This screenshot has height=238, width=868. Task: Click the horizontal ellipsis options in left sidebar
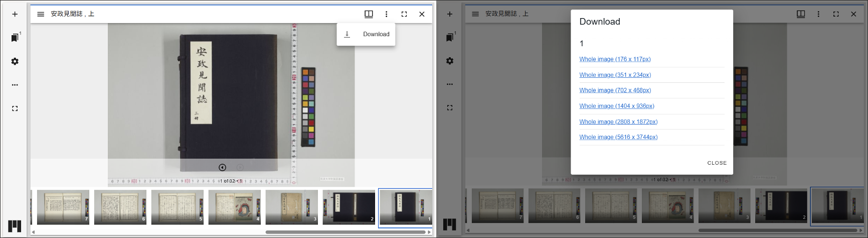15,85
